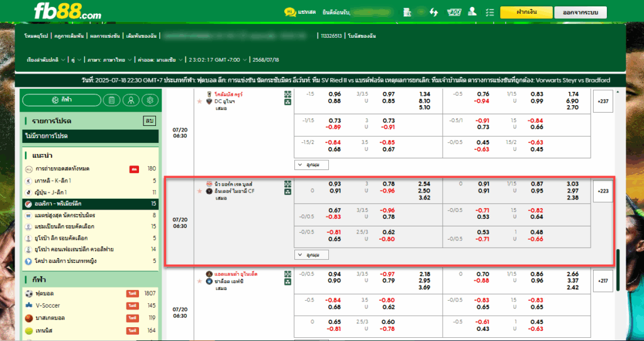Click the basketball icon beside บาสเกตบอล

pos(29,318)
